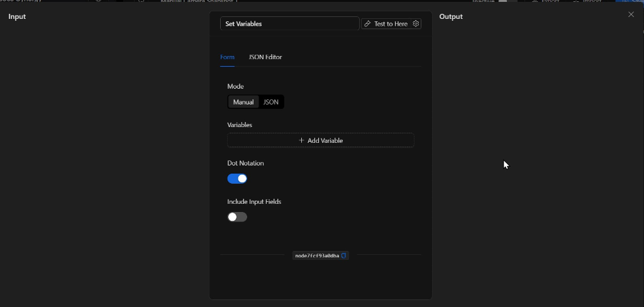The image size is (644, 307).
Task: Select Manual mode
Action: pos(243,102)
